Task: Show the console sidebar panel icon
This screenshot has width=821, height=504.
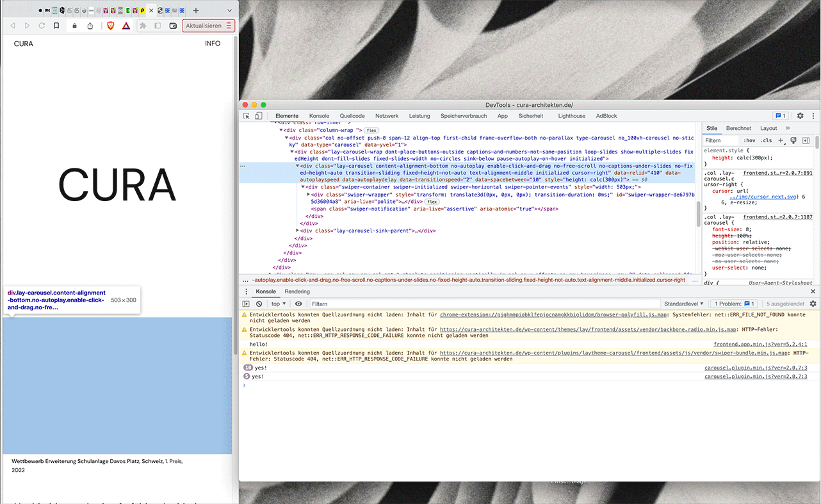Action: point(246,304)
